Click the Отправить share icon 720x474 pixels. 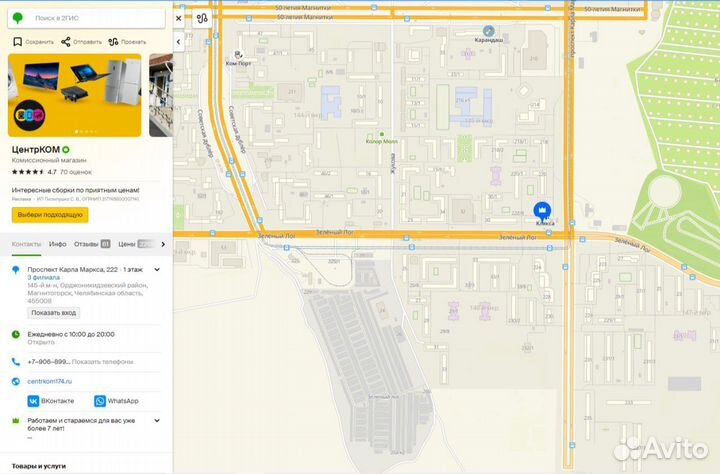click(65, 42)
